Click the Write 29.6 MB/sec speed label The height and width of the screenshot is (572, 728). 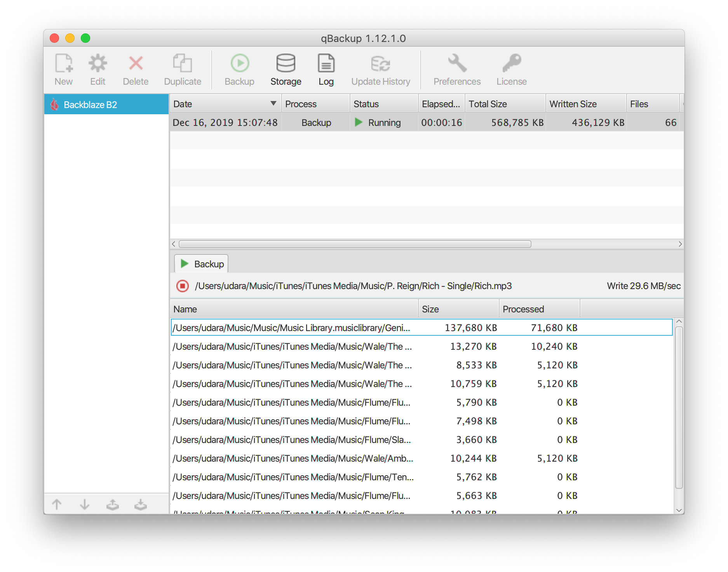point(644,286)
